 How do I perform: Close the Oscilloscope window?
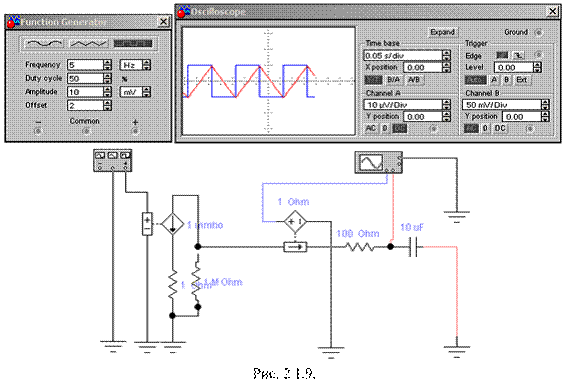pos(553,11)
